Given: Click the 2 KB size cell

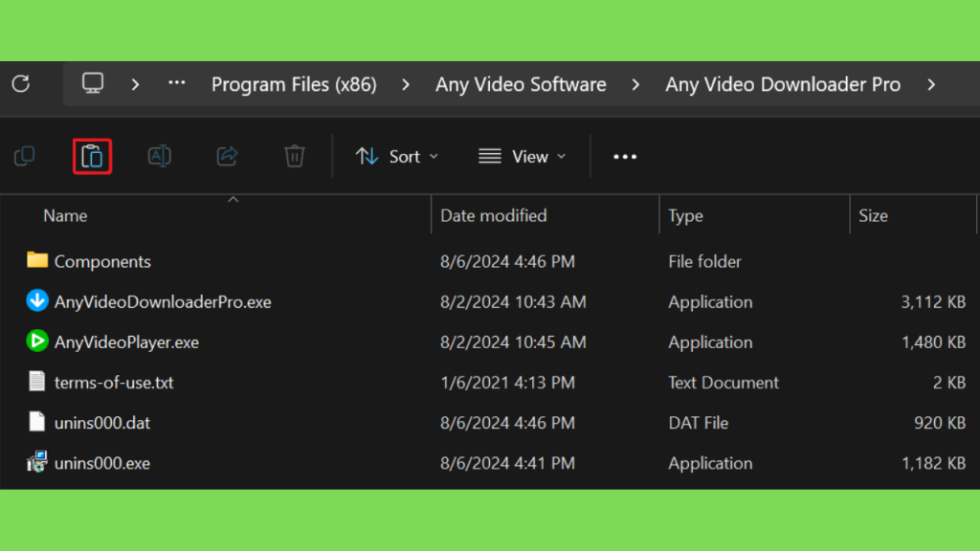Looking at the screenshot, I should tap(949, 383).
